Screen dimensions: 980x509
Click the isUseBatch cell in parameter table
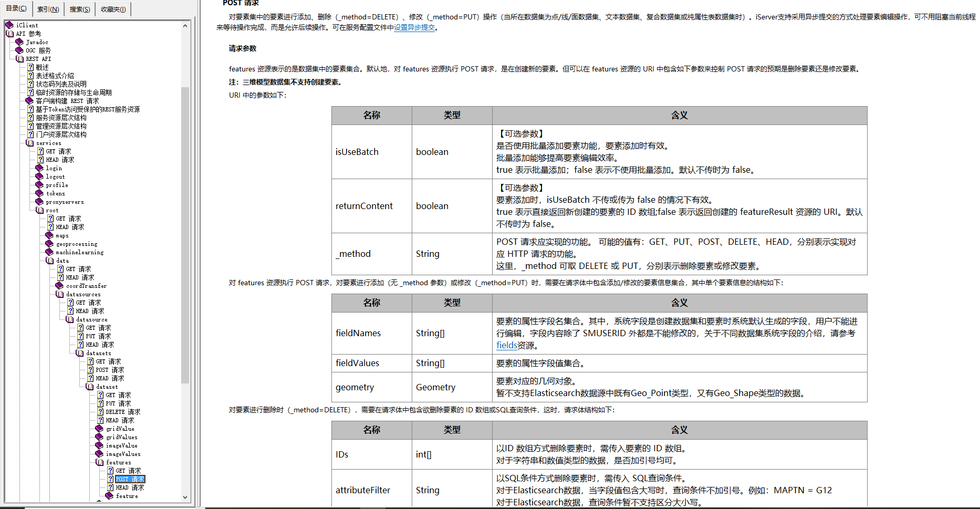pos(372,152)
